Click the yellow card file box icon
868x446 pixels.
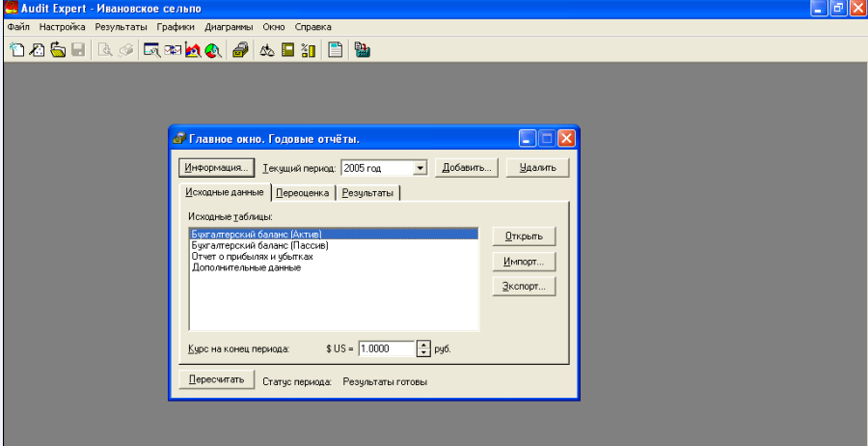coord(240,50)
